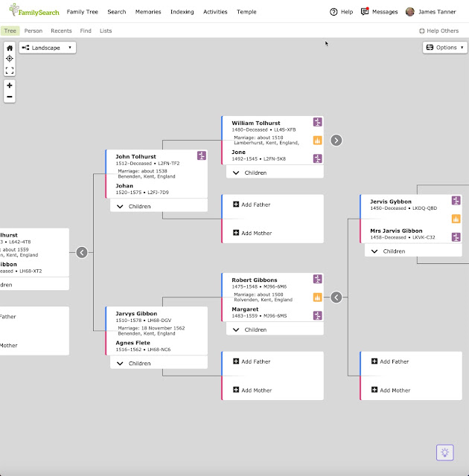Click Benenden marriage place under Jarvys Gibbon
Screen dimensions: 469x476
pyautogui.click(x=147, y=333)
